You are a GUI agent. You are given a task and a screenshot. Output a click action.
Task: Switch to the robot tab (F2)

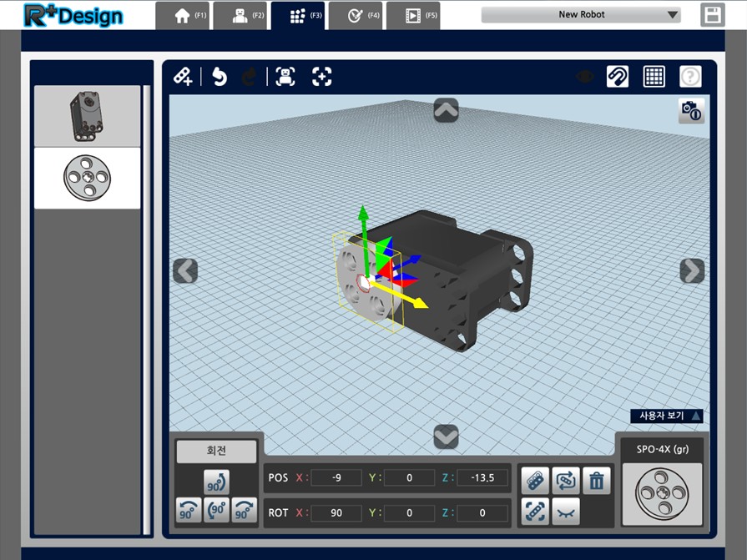pos(240,16)
